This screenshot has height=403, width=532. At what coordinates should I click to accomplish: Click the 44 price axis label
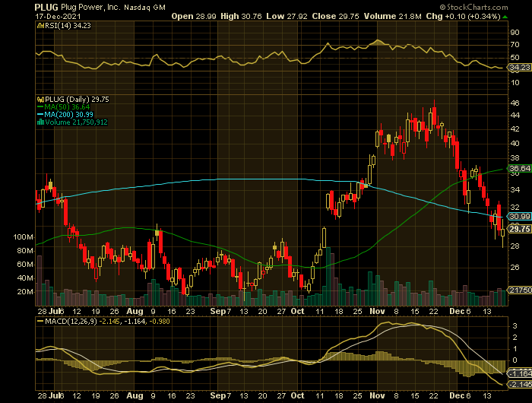(x=515, y=116)
